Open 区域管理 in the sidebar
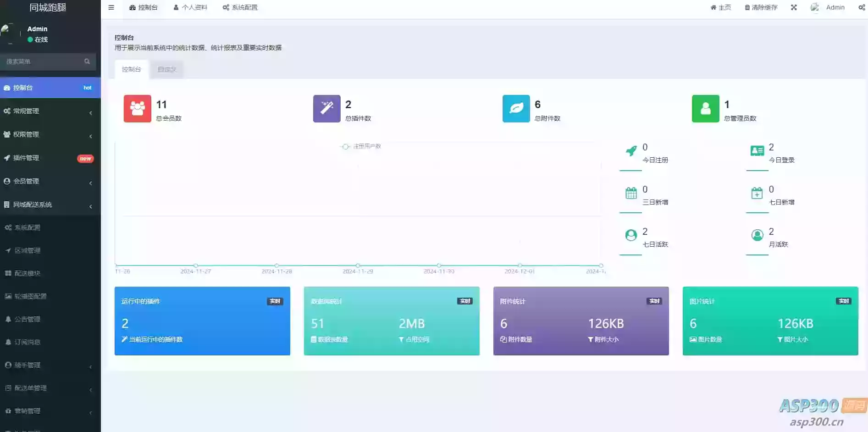Image resolution: width=868 pixels, height=432 pixels. [28, 250]
